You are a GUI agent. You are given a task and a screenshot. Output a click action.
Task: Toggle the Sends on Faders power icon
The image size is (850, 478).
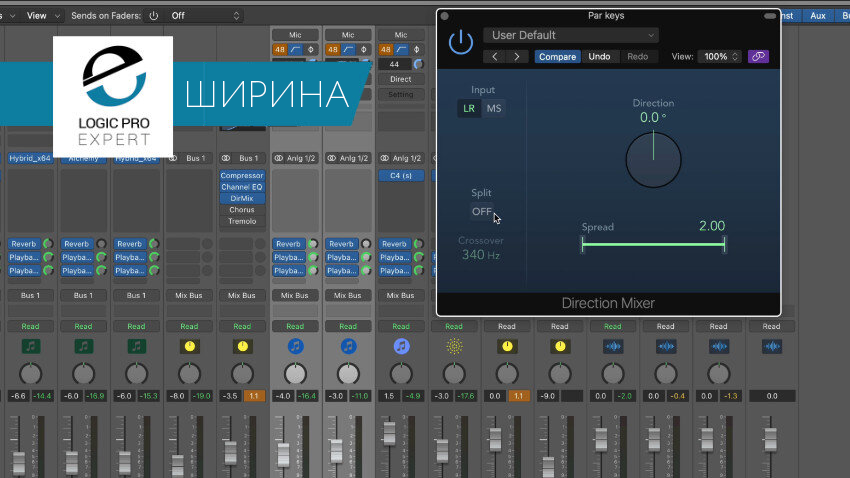coord(154,16)
